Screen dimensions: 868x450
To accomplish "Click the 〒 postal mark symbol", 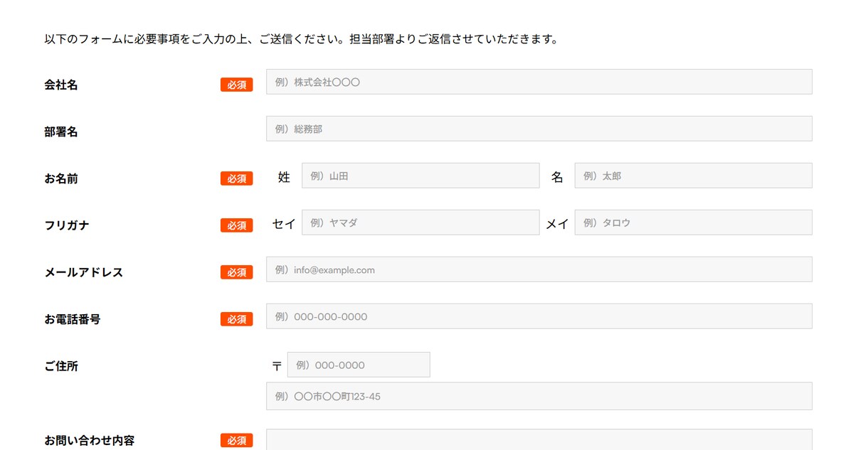I will (277, 366).
